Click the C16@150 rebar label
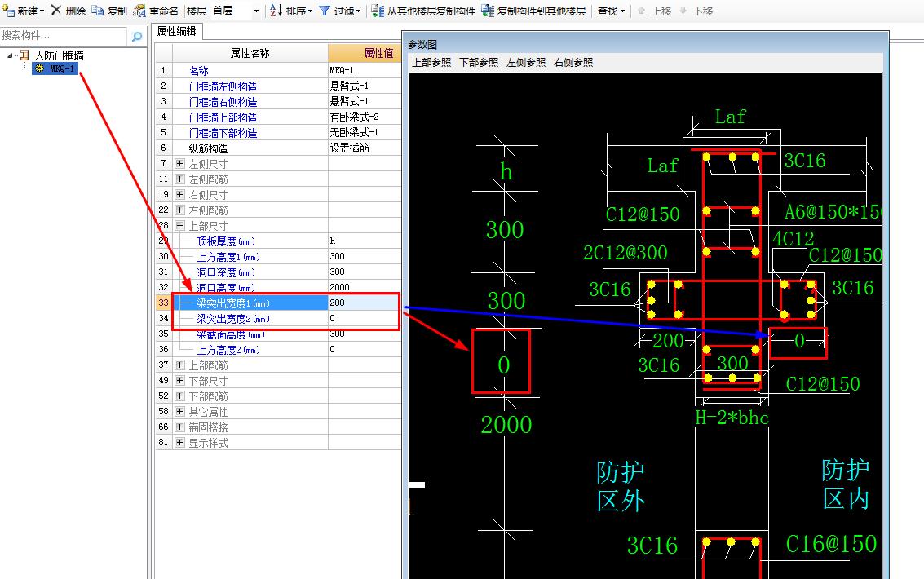924x579 pixels. click(x=831, y=544)
